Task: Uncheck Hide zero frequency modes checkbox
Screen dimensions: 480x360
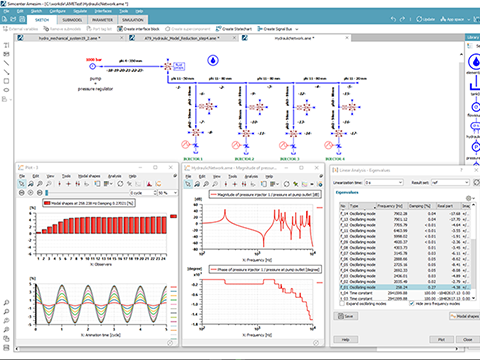Action: pos(412,304)
